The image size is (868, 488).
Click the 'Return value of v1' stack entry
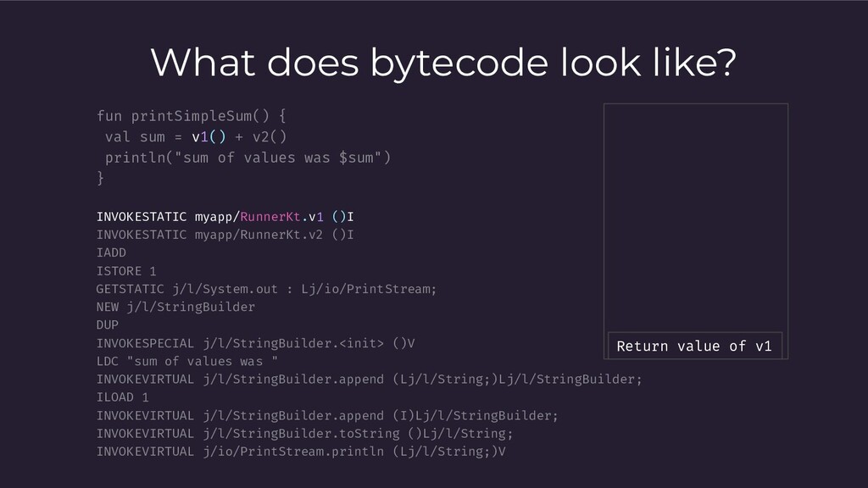(695, 346)
